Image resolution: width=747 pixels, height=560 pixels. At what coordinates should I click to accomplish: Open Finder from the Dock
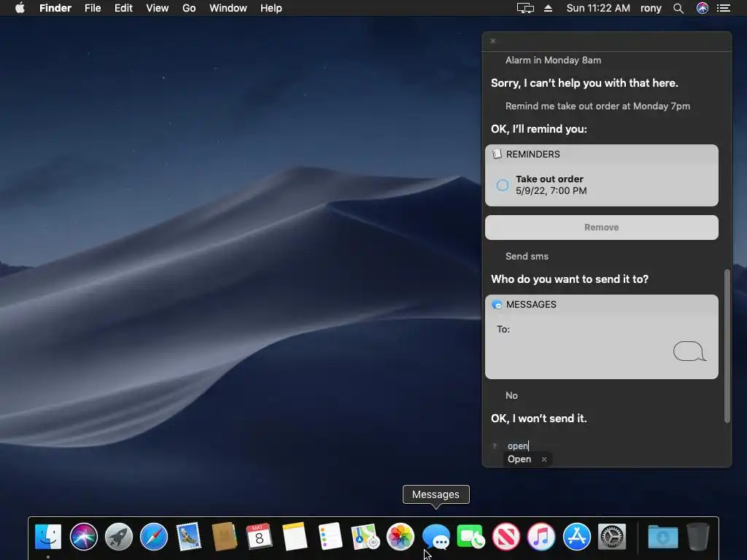click(48, 537)
